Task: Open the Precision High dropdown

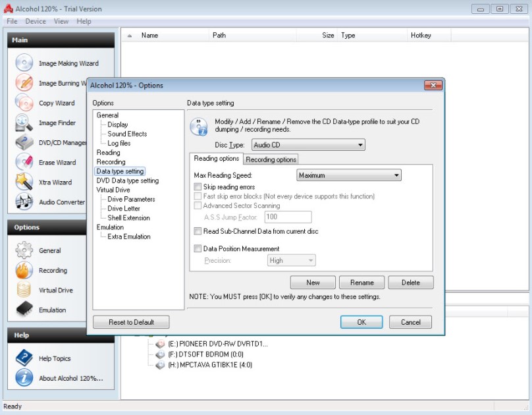Action: (x=292, y=260)
